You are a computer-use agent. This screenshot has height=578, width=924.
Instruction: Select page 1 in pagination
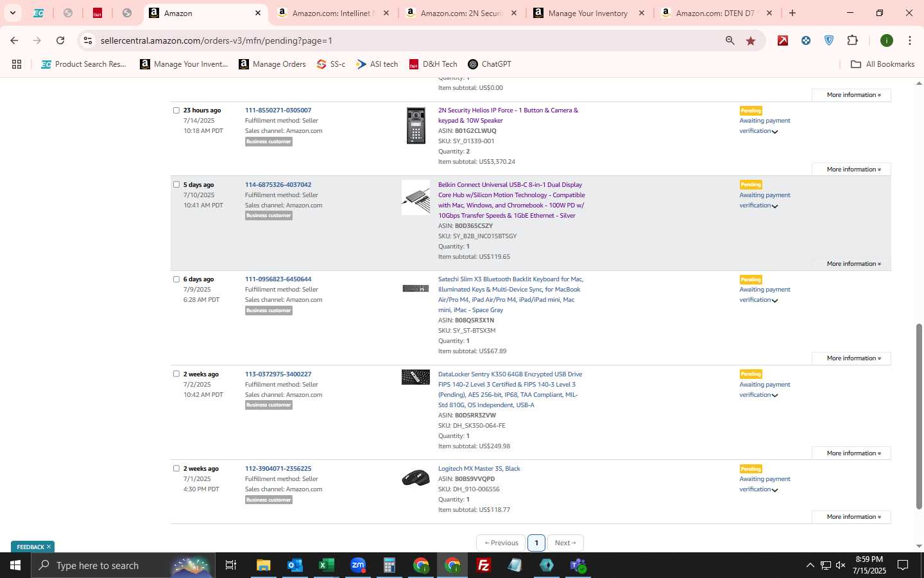coord(536,543)
